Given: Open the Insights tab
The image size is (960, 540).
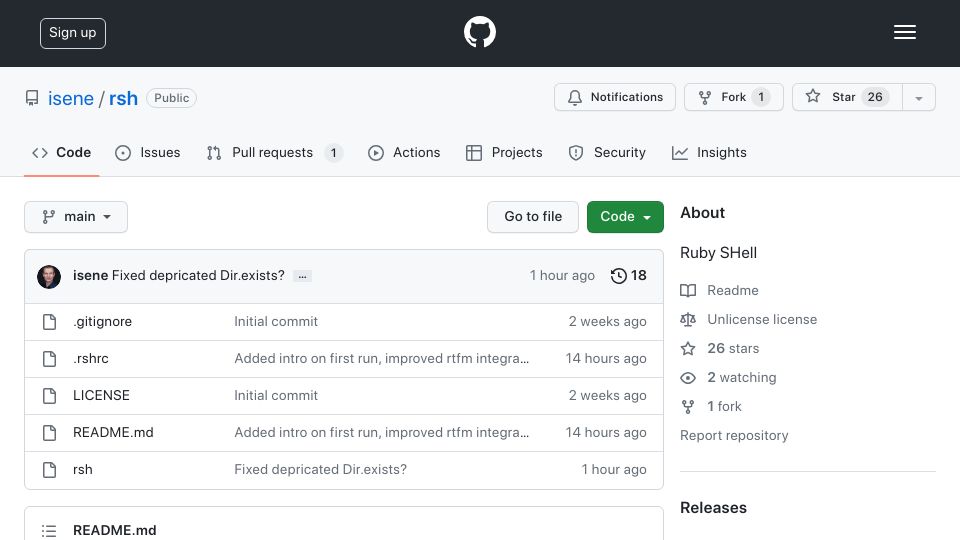Looking at the screenshot, I should point(709,152).
